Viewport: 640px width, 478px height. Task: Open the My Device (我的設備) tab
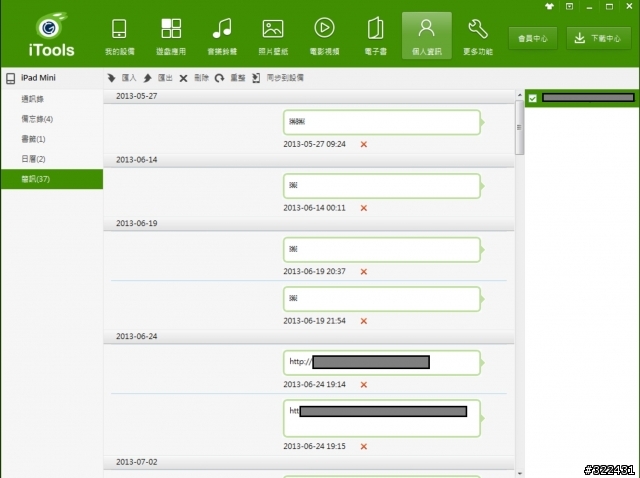[119, 36]
